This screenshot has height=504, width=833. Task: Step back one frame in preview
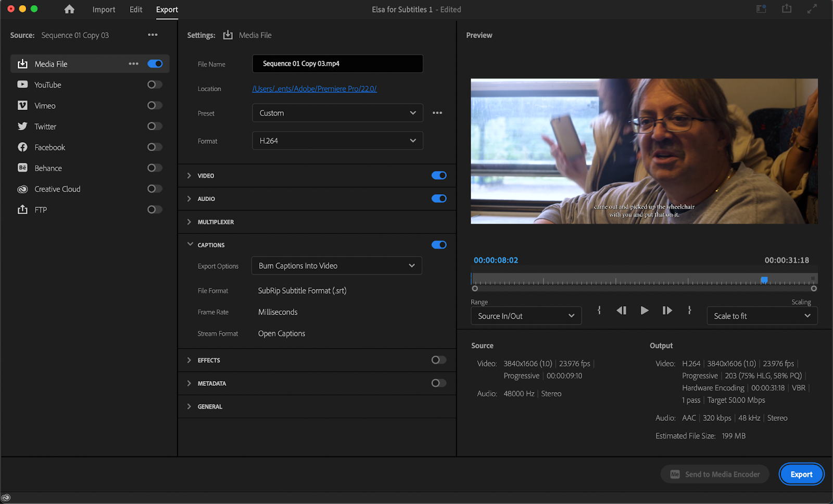click(621, 310)
